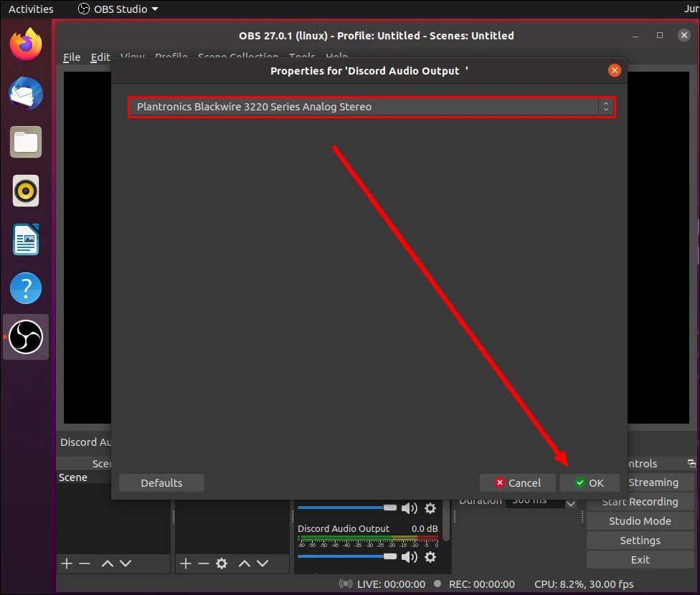Click the LIVE streaming status icon

(345, 584)
